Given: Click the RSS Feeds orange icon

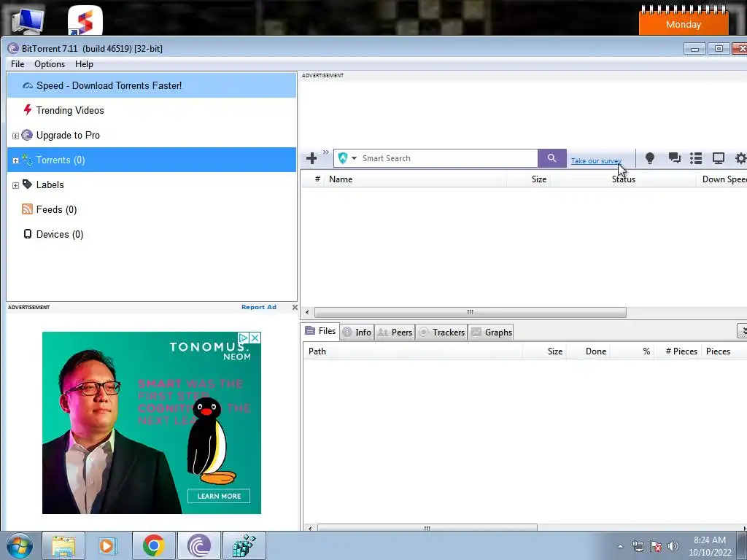Looking at the screenshot, I should point(27,209).
